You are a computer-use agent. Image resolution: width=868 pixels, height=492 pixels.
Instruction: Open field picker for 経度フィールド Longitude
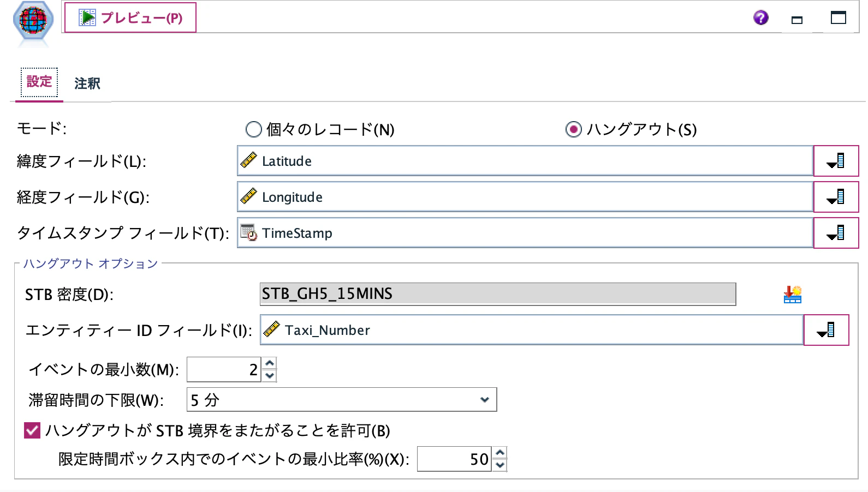point(836,197)
